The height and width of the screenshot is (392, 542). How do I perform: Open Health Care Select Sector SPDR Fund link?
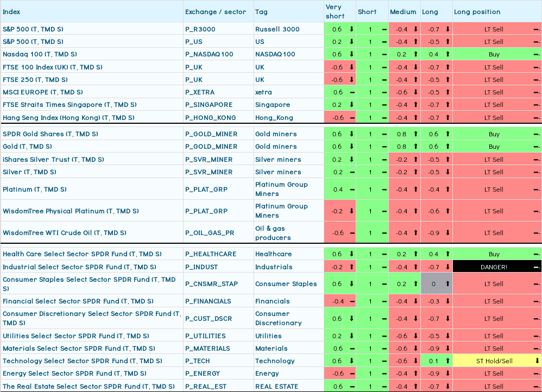[82, 254]
